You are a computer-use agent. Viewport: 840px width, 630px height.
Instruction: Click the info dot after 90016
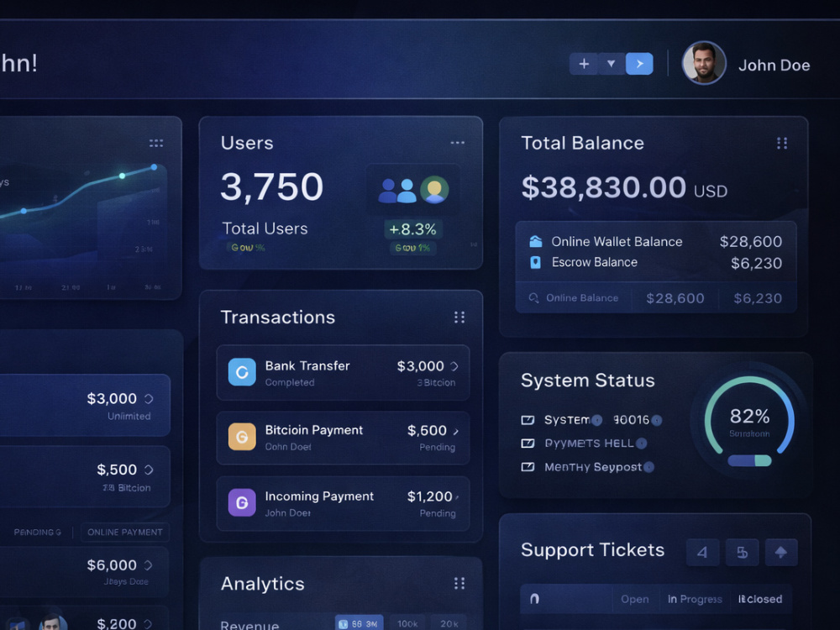click(656, 421)
